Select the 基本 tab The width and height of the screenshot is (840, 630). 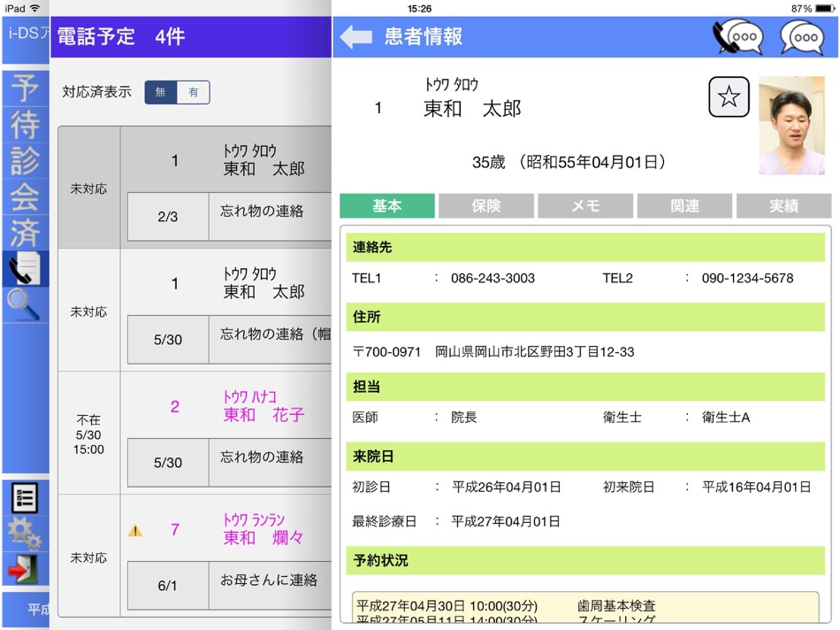[387, 206]
